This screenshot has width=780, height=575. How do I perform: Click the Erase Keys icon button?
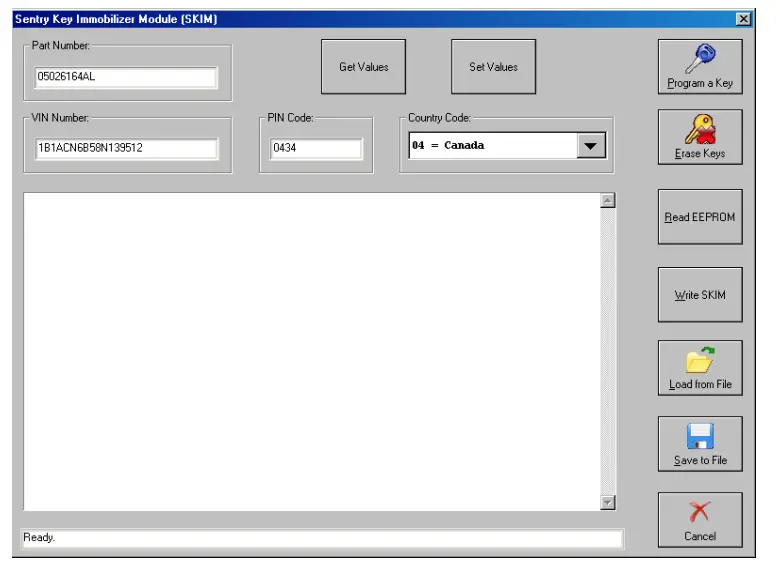700,137
